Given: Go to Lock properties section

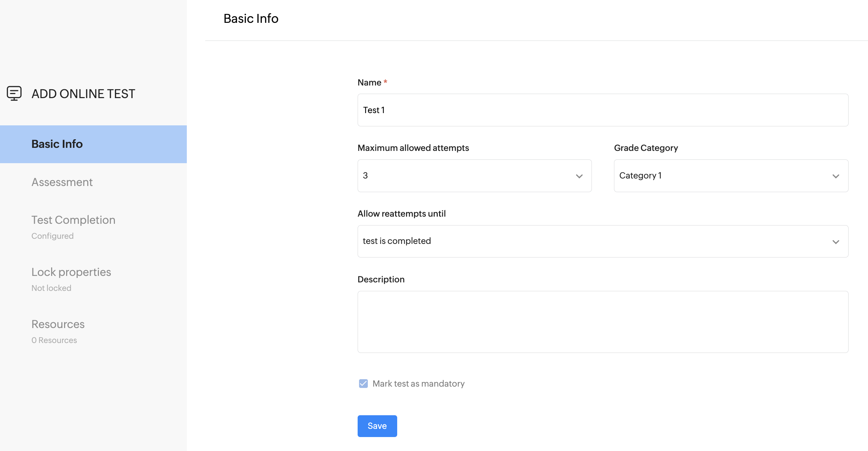Looking at the screenshot, I should 71,272.
